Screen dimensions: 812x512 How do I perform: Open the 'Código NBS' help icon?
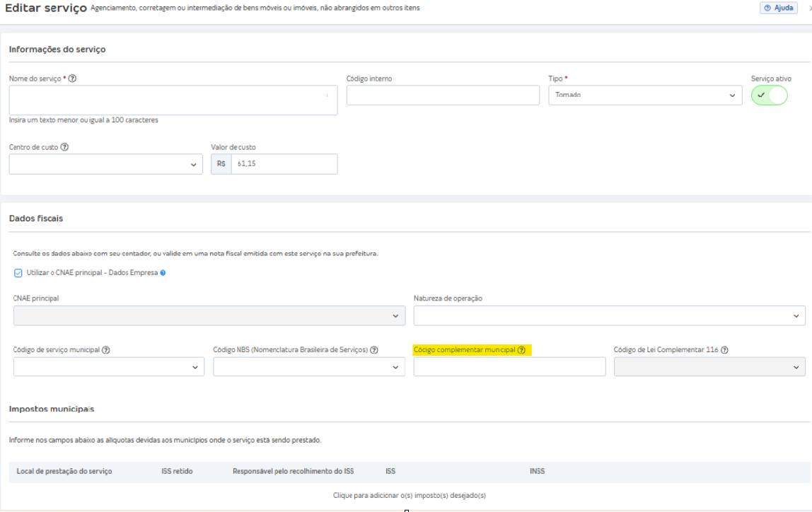pyautogui.click(x=373, y=349)
